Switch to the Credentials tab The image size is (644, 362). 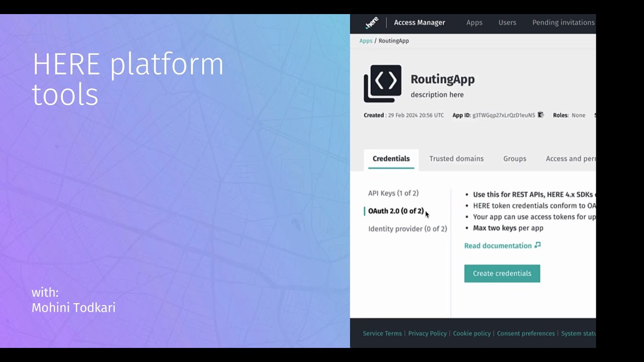pos(391,158)
